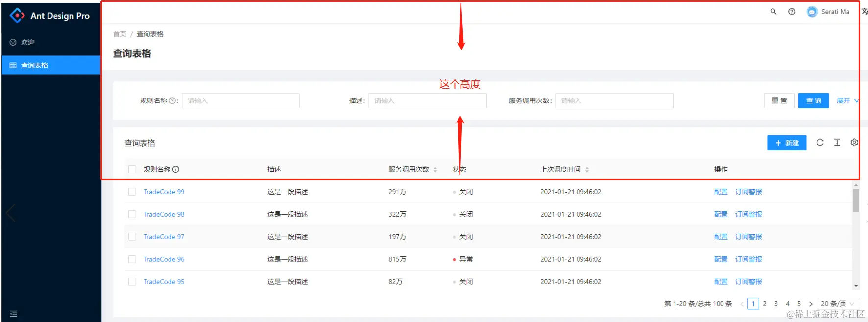Open the TradeCode 99 link
Screen dimensions: 868x322
tap(164, 192)
